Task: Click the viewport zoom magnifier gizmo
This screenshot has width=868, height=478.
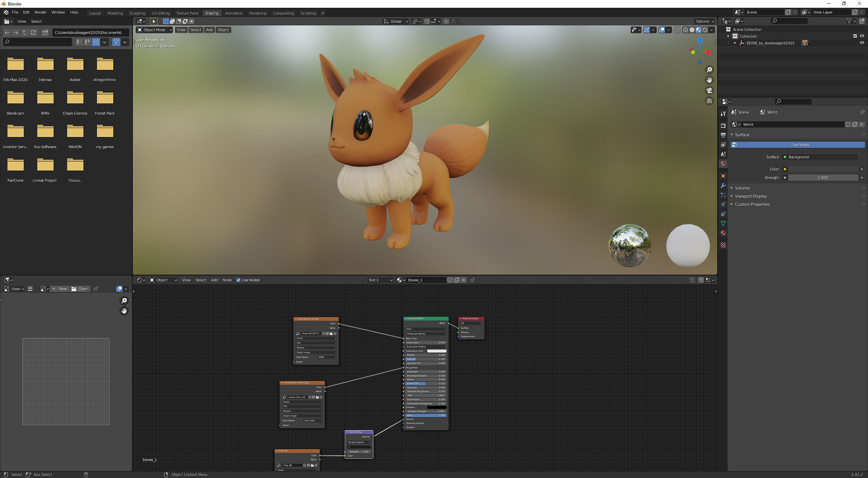Action: pos(709,70)
